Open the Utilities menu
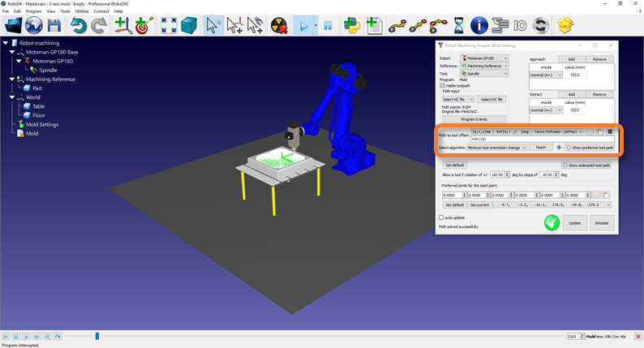 pos(82,11)
